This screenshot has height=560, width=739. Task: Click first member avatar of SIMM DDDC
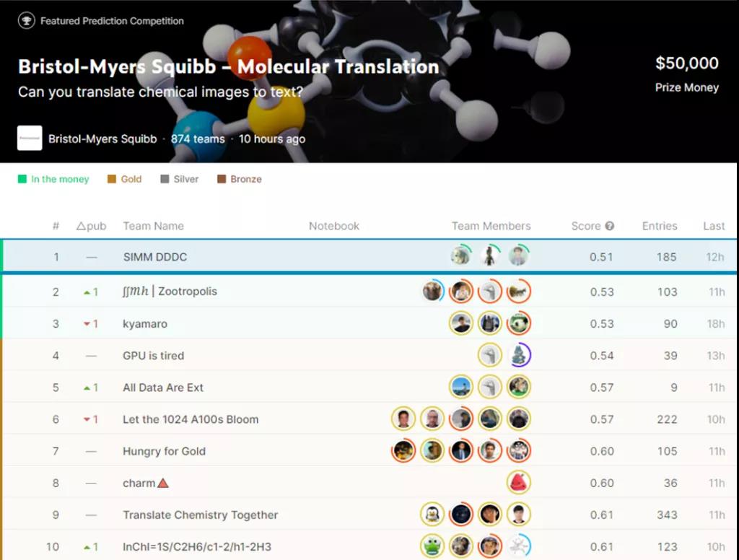[x=461, y=256]
